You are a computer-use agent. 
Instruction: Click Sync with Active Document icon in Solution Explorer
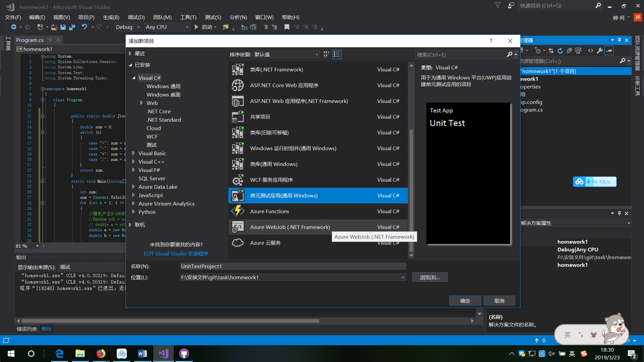(551, 51)
